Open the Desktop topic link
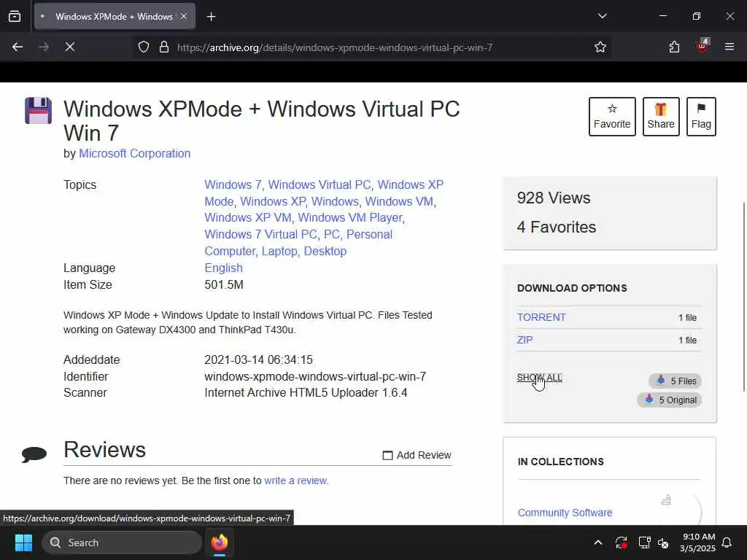 click(325, 251)
